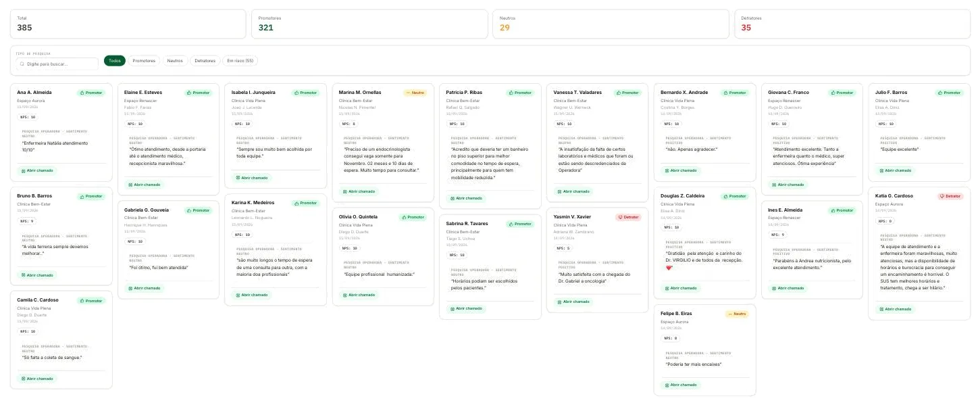This screenshot has width=980, height=405.
Task: Click thumbs-down icon on Yasmin V. Xavier's Detrator badge
Action: click(620, 217)
